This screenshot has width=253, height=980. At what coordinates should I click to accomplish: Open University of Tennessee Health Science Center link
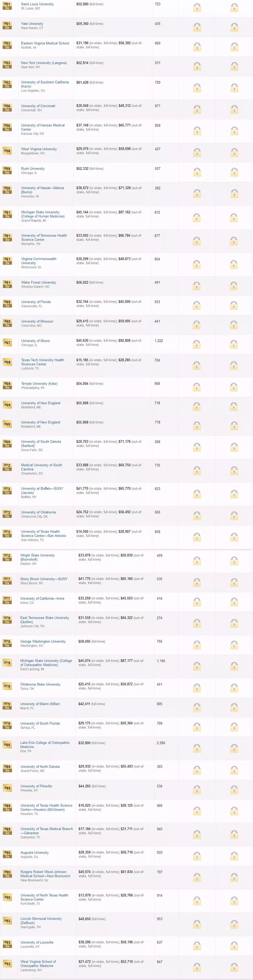(x=44, y=238)
